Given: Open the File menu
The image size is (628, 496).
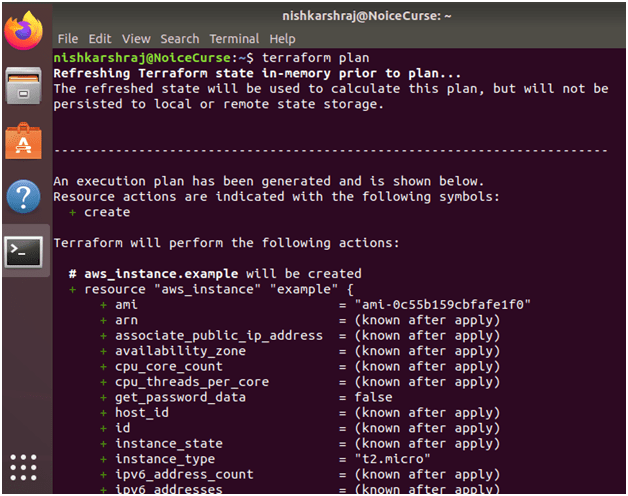Looking at the screenshot, I should pyautogui.click(x=68, y=39).
